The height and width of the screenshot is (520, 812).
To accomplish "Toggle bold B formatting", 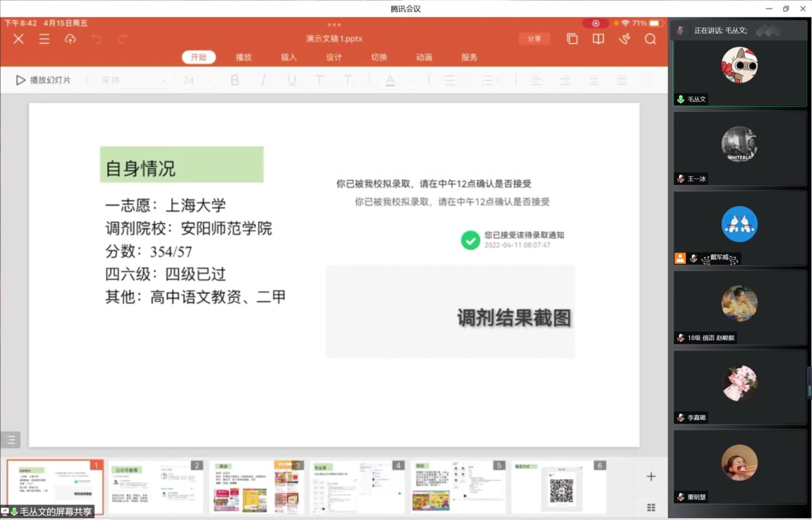I will (235, 81).
